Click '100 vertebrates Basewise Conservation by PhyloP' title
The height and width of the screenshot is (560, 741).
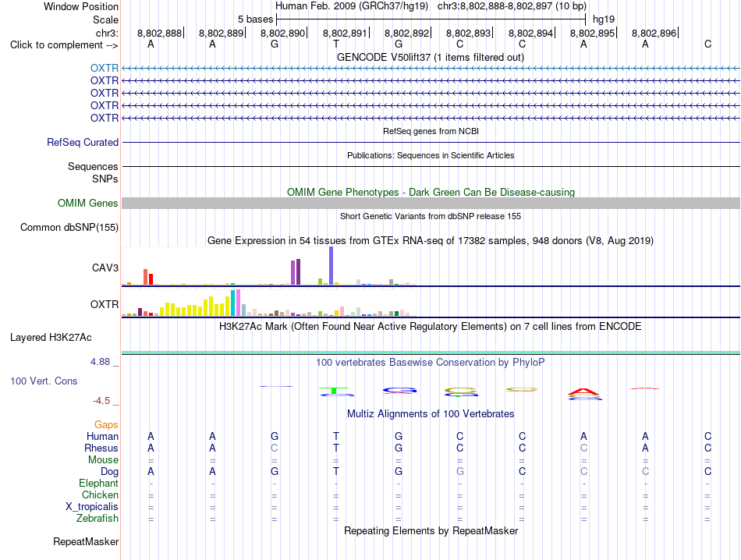(x=431, y=363)
